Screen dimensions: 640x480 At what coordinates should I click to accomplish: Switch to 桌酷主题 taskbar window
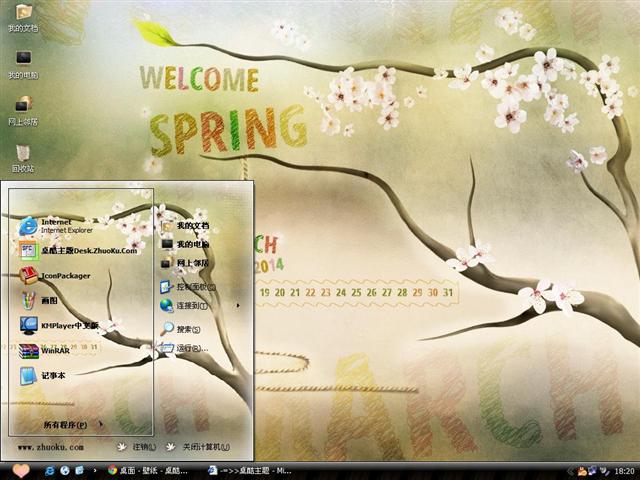(250, 471)
